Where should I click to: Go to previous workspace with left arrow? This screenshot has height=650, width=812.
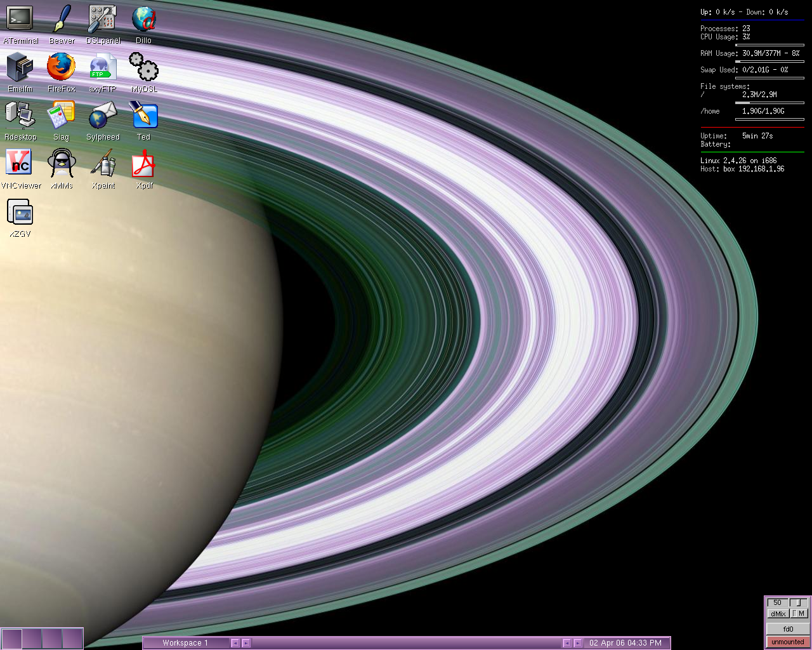(235, 643)
